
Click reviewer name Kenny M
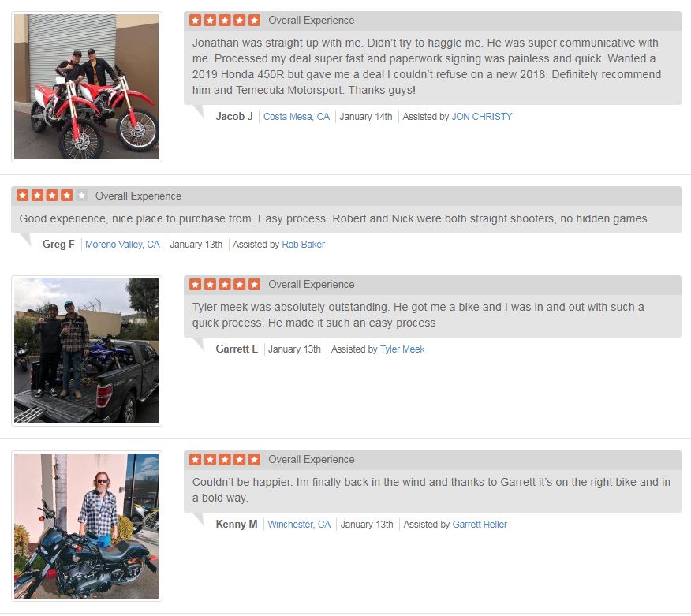click(236, 525)
